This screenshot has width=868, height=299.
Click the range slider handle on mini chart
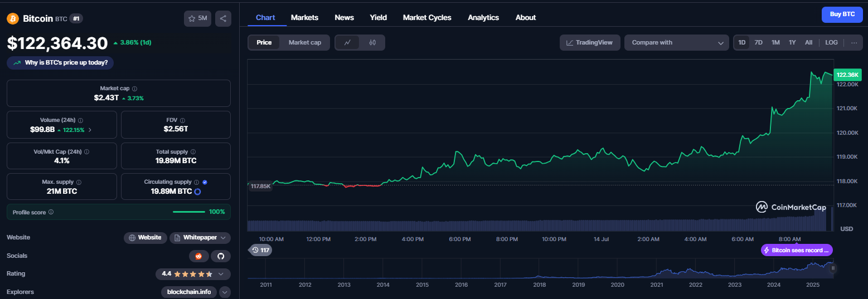833,268
